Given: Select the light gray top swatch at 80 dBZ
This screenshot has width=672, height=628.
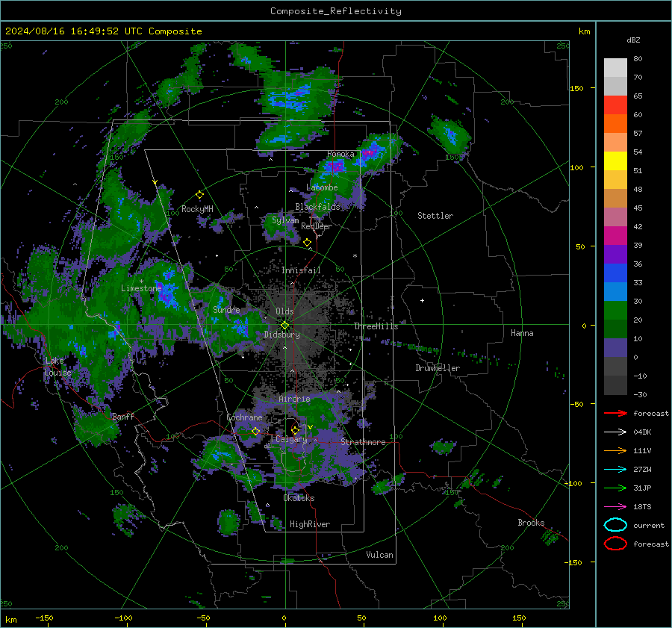Looking at the screenshot, I should tap(615, 68).
